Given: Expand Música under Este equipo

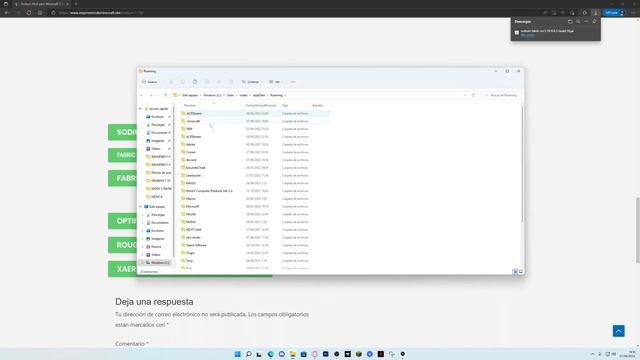Looking at the screenshot, I should (x=143, y=247).
